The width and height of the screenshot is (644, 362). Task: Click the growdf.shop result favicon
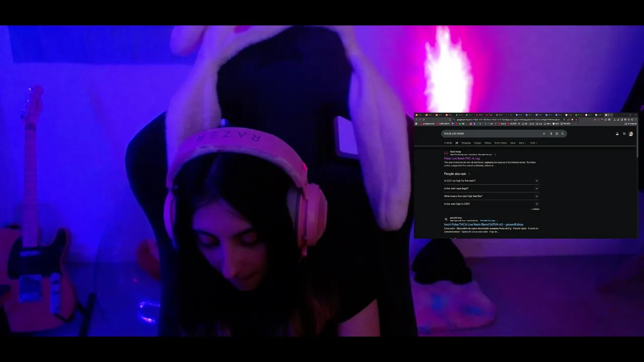[x=446, y=219]
